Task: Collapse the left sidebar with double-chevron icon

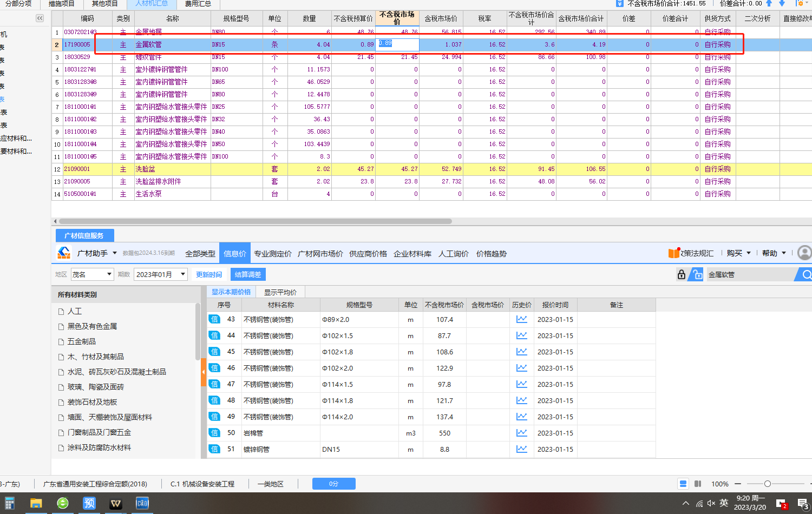Action: coord(40,18)
